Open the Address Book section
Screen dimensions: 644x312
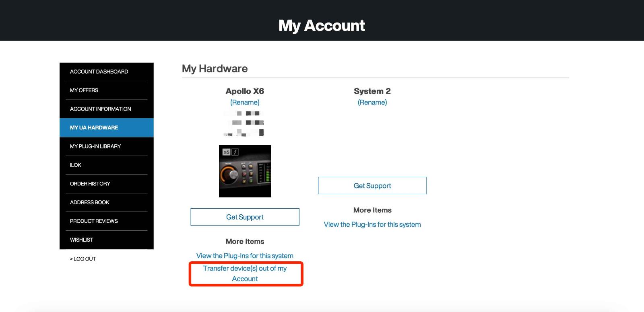[x=89, y=203]
